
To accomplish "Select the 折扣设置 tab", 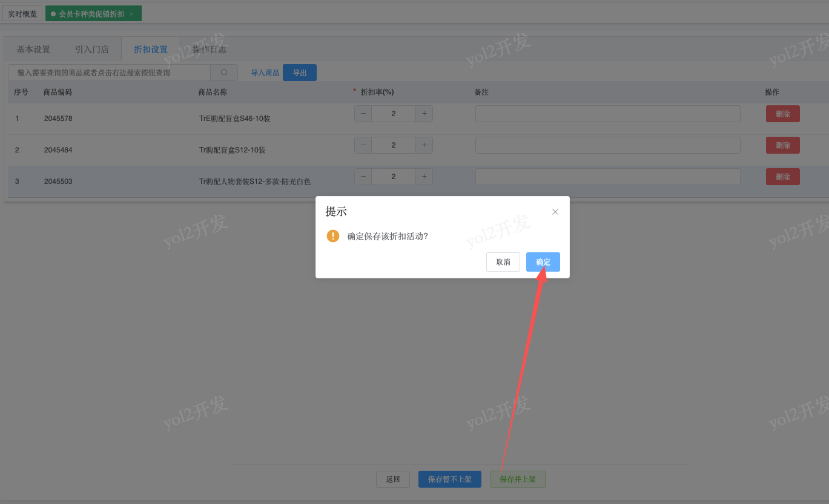I will [x=151, y=50].
